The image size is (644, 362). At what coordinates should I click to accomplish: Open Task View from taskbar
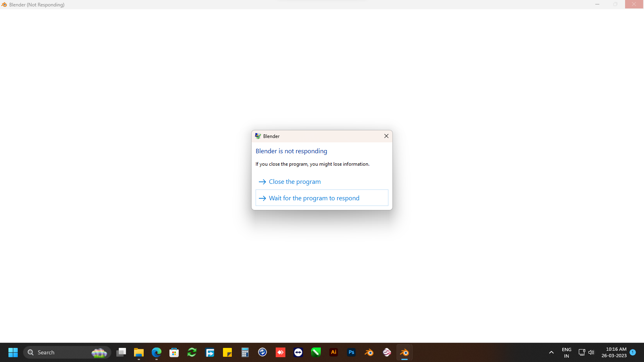[x=121, y=352]
